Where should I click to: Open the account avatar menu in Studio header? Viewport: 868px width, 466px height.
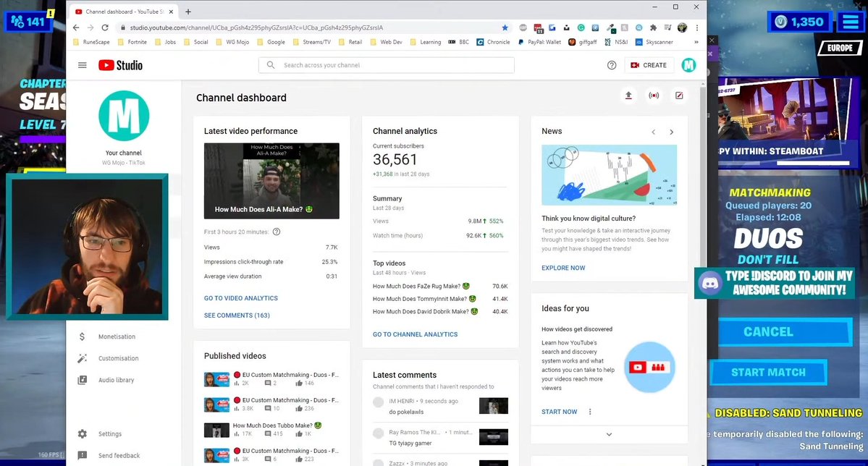pyautogui.click(x=688, y=64)
